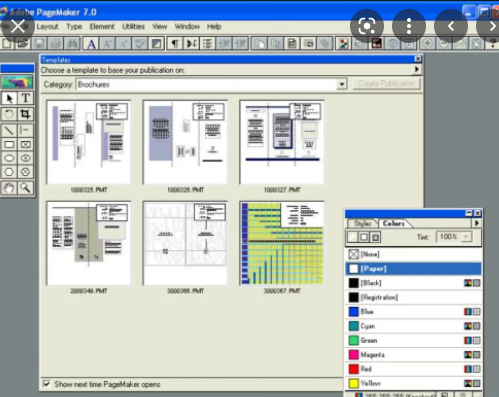This screenshot has height=397, width=499.
Task: Activate the Hand grabber tool
Action: pos(9,188)
